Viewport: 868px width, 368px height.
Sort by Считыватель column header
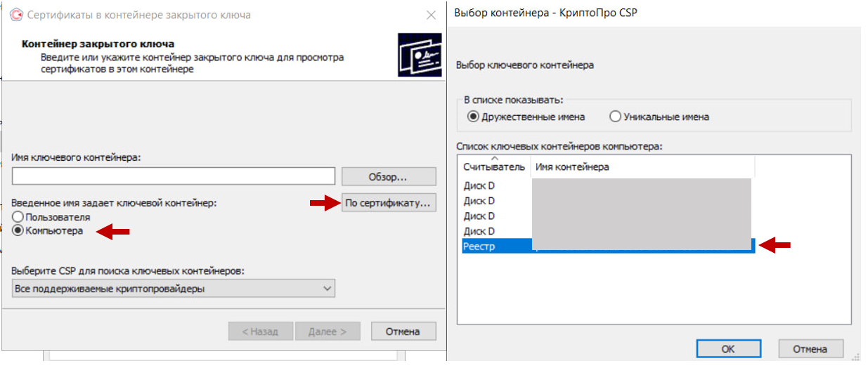point(493,166)
